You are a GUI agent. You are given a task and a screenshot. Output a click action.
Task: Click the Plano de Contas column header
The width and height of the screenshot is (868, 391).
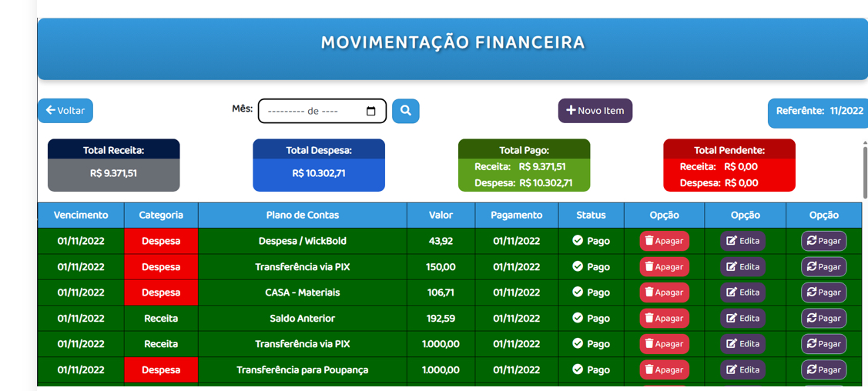pos(302,216)
